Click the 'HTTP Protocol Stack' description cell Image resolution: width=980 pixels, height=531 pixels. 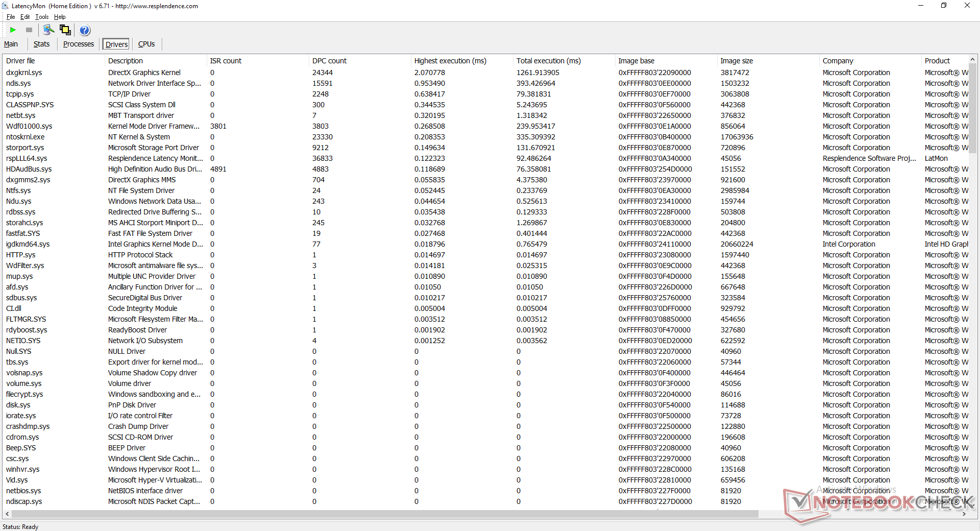coord(140,255)
